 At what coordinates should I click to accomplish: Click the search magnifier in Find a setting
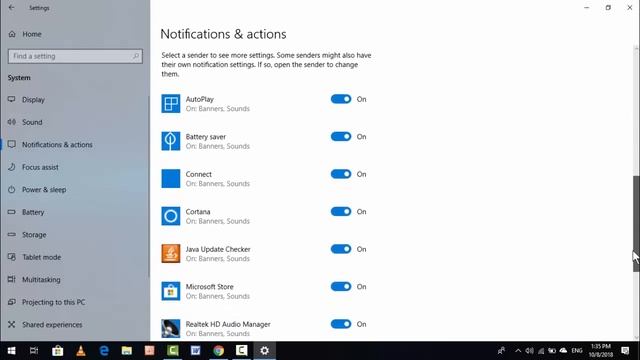point(136,56)
